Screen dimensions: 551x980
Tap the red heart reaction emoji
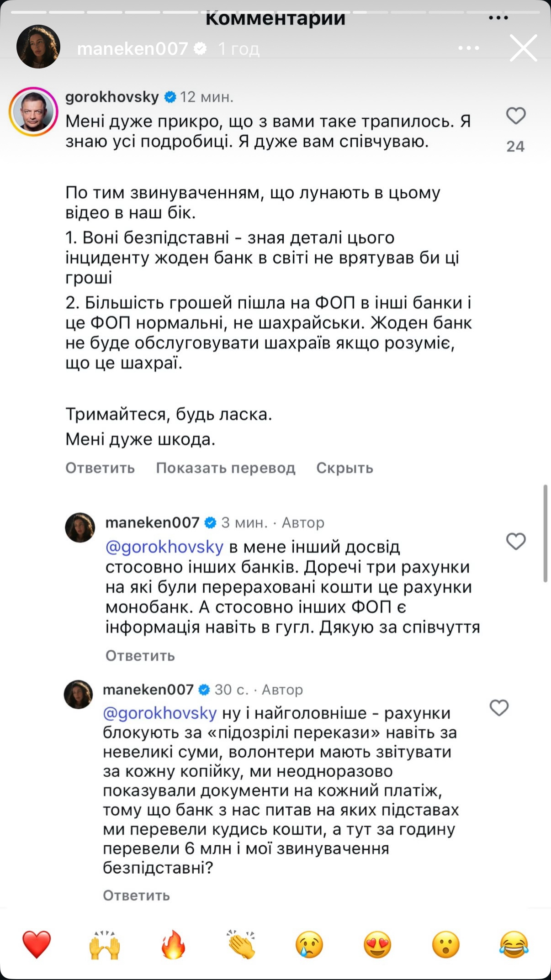tap(37, 944)
